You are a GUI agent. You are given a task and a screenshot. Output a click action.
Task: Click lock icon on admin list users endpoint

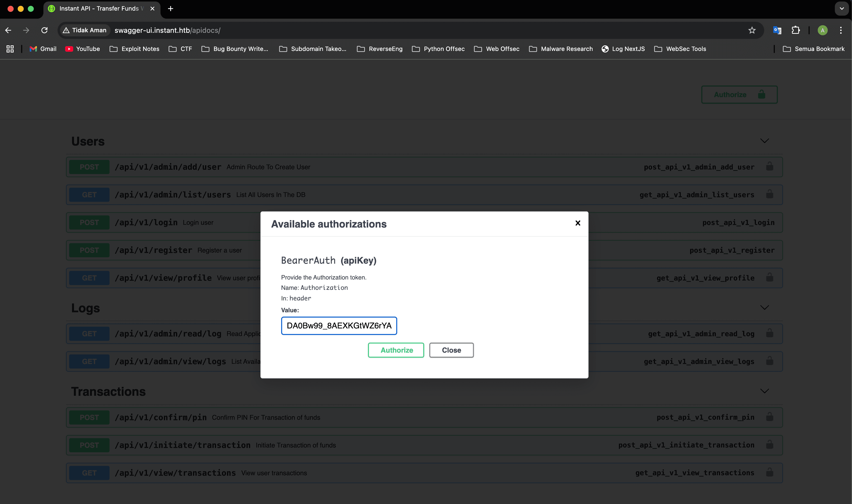point(769,194)
